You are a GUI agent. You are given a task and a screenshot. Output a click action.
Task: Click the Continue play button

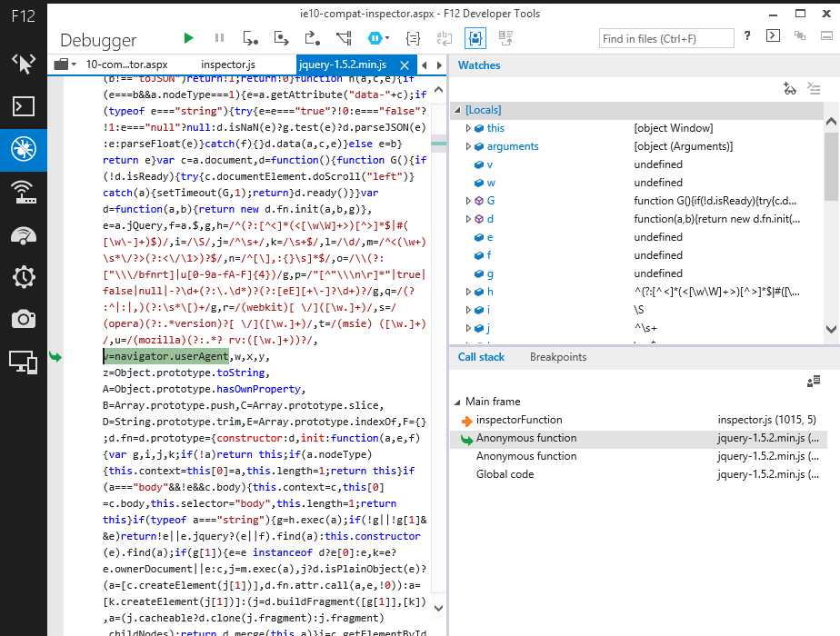188,38
